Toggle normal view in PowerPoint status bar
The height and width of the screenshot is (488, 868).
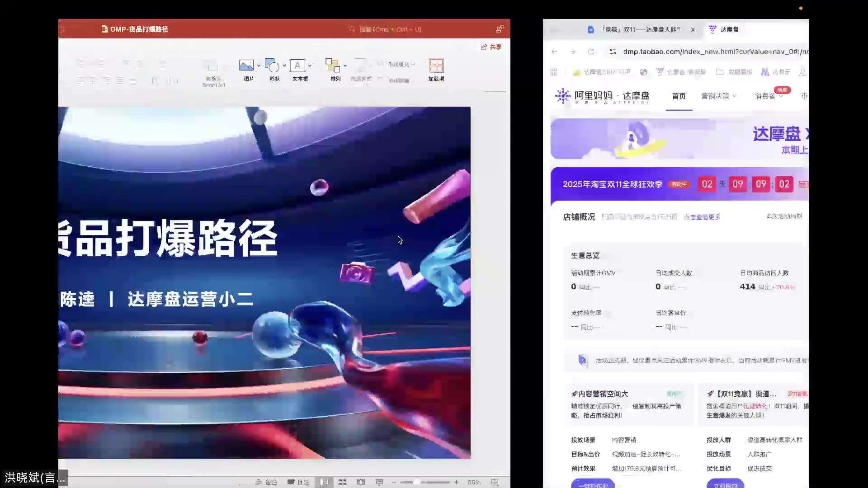point(325,482)
